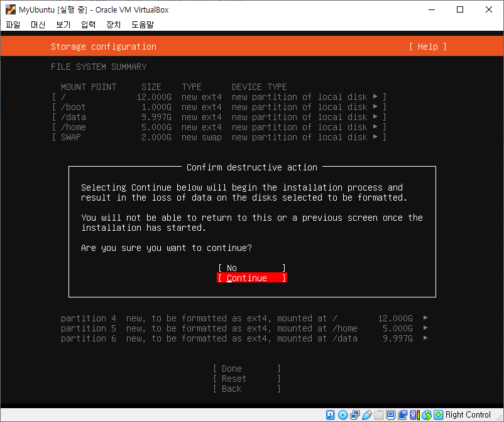Click the 'FILE SYSTEM SUMMARY' heading
This screenshot has height=422, width=504.
click(x=99, y=67)
